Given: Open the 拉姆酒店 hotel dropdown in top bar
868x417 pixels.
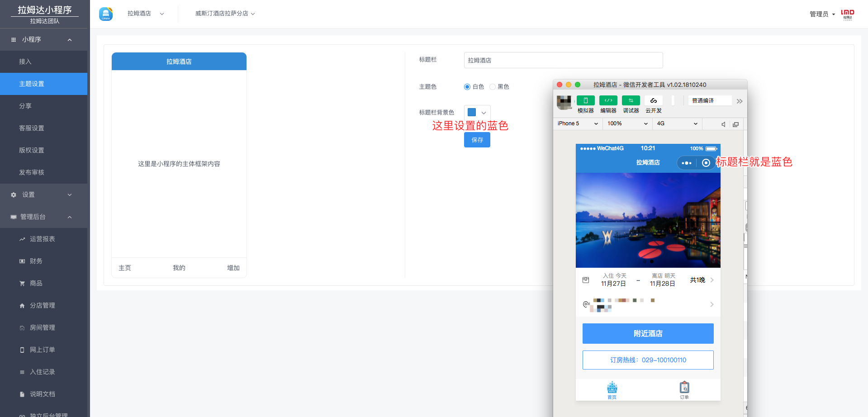Looking at the screenshot, I should 146,14.
